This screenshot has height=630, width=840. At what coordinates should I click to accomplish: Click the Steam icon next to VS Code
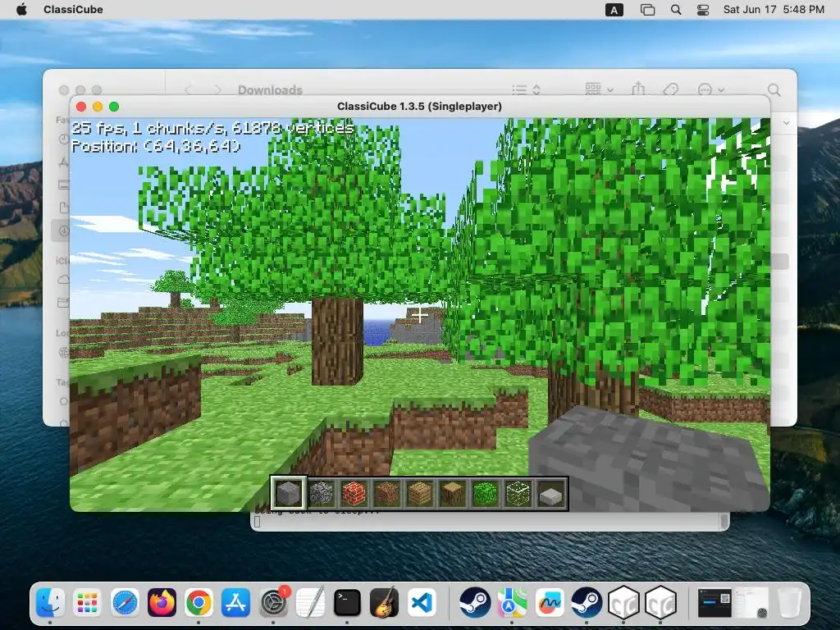475,602
